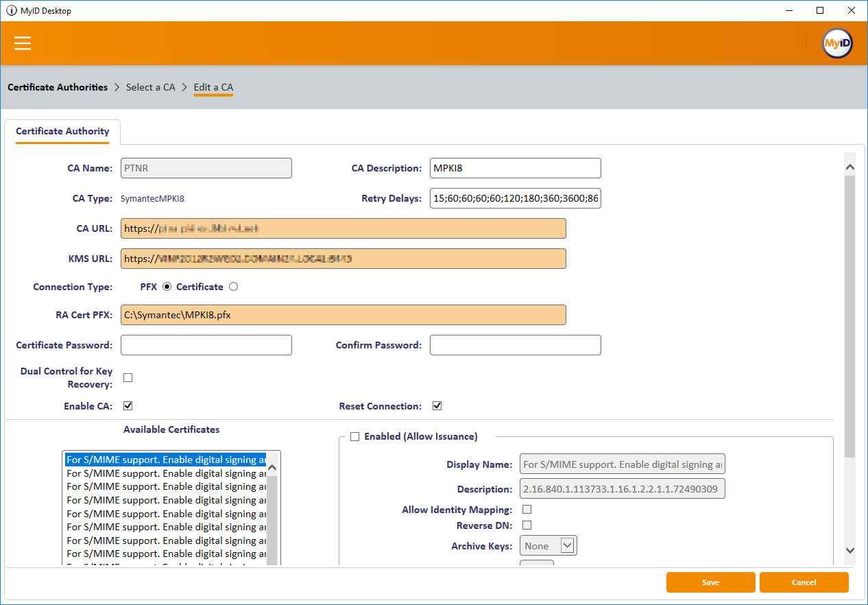868x605 pixels.
Task: Click Edit a CA breadcrumb
Action: click(x=213, y=87)
